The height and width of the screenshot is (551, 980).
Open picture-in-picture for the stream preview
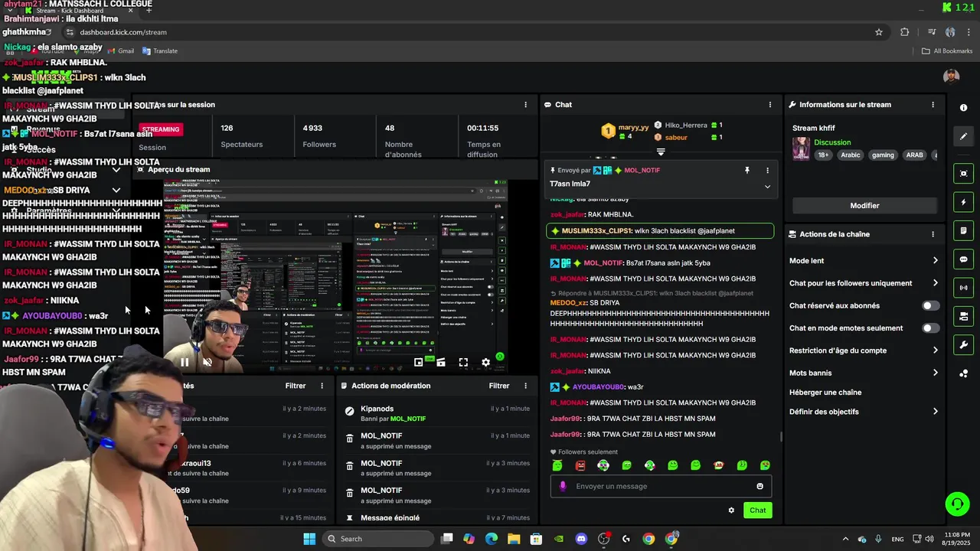coord(419,363)
